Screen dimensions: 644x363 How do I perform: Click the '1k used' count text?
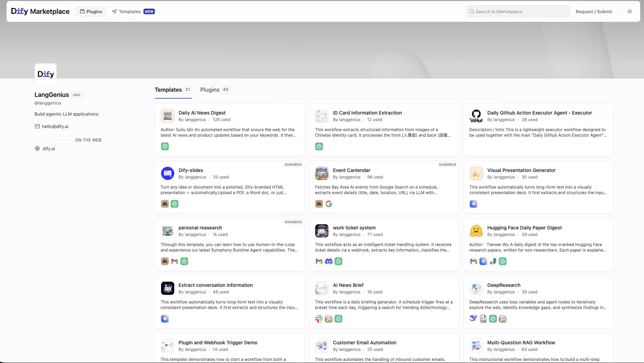(220, 235)
